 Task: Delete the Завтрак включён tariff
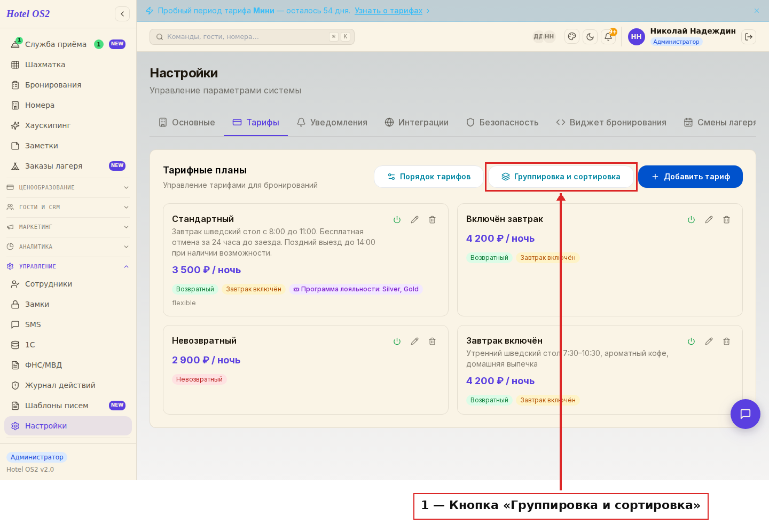click(727, 342)
